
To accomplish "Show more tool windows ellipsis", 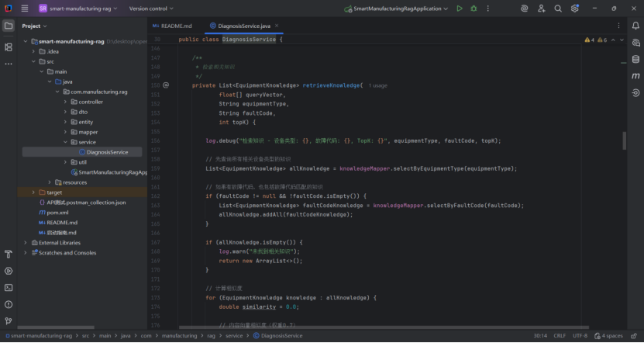I will [9, 64].
